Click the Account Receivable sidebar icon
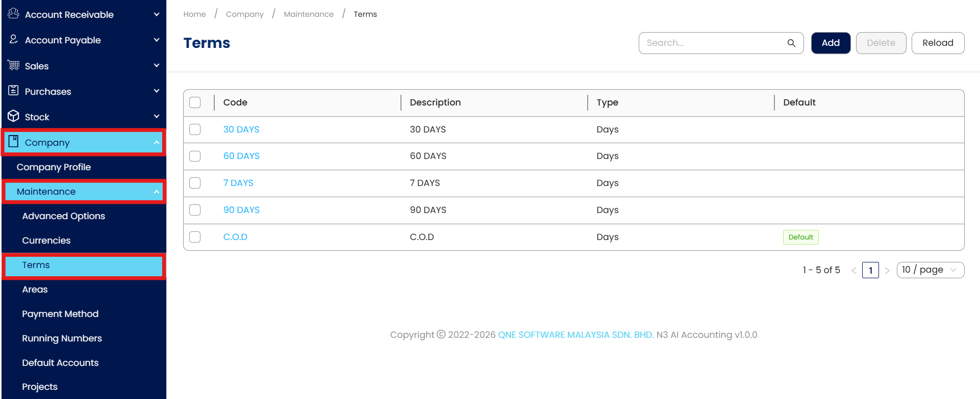Image resolution: width=980 pixels, height=399 pixels. pyautogui.click(x=14, y=14)
